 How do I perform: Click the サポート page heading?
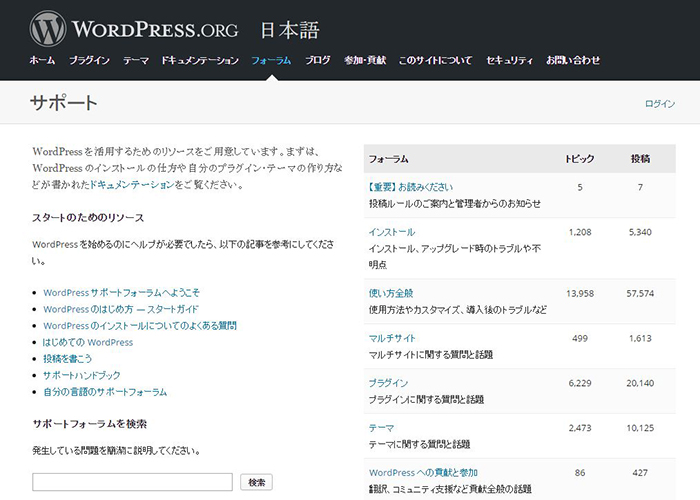tap(63, 103)
